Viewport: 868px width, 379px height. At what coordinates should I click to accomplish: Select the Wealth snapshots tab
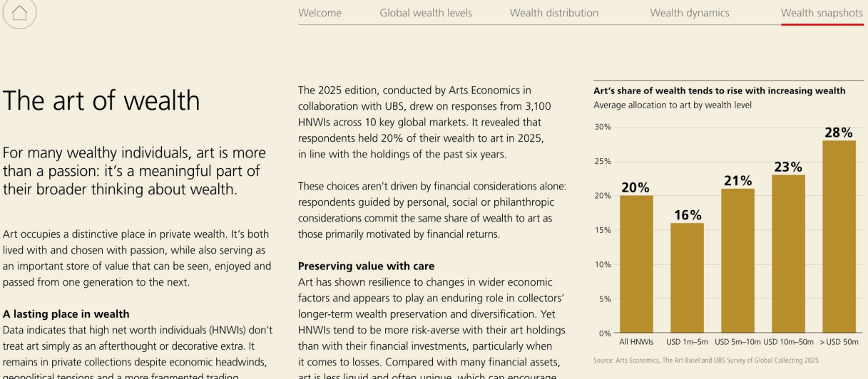click(822, 13)
